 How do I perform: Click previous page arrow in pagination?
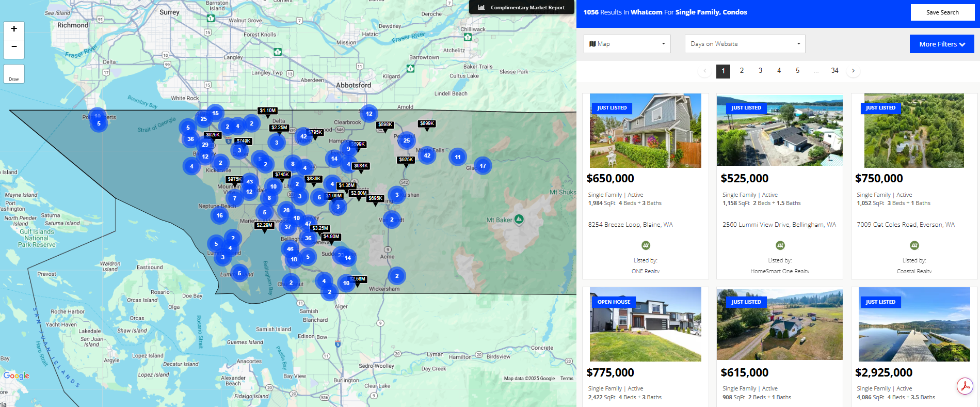coord(704,71)
